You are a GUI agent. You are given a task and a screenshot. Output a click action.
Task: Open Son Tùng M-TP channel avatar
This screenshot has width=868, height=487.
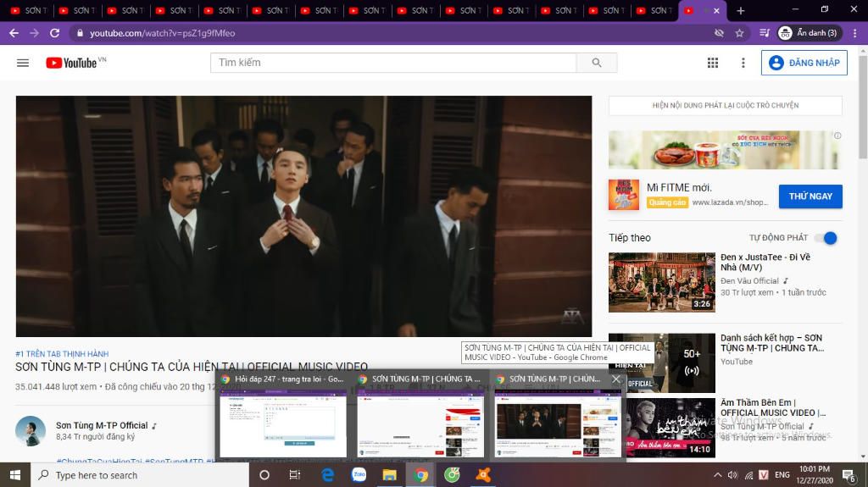pos(31,431)
